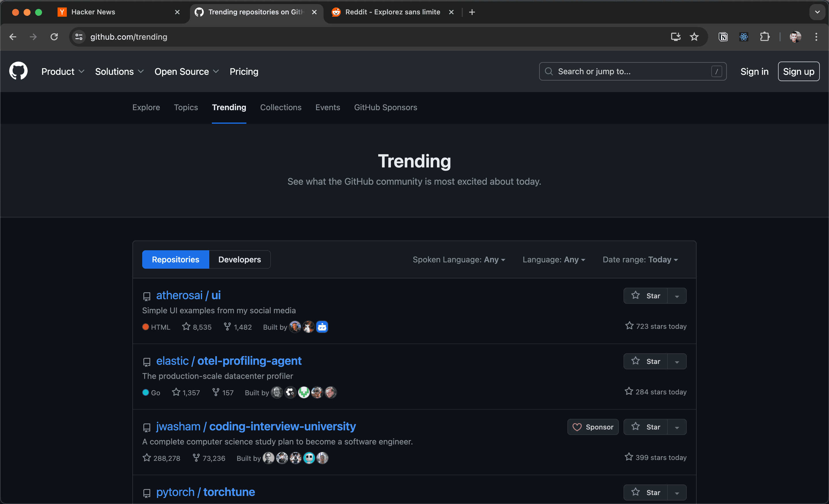This screenshot has width=829, height=504.
Task: Click the green contributor avatar on otel-profiling-agent
Action: click(304, 392)
